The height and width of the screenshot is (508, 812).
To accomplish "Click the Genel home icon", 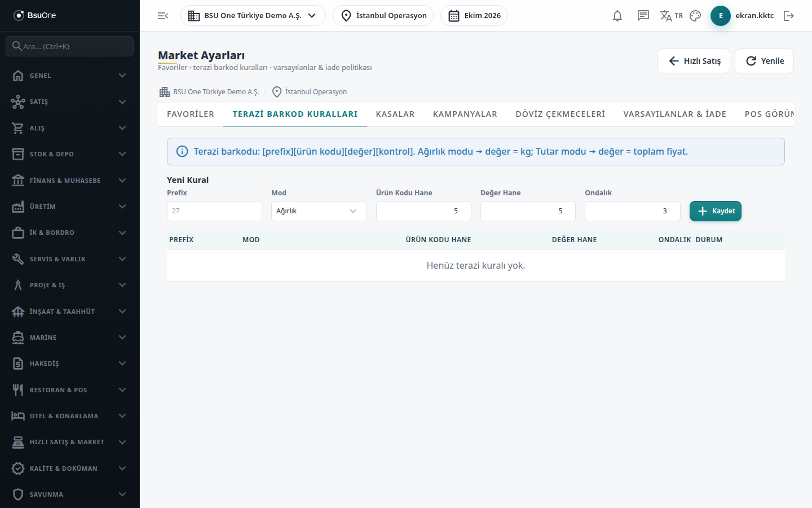I will pyautogui.click(x=18, y=76).
